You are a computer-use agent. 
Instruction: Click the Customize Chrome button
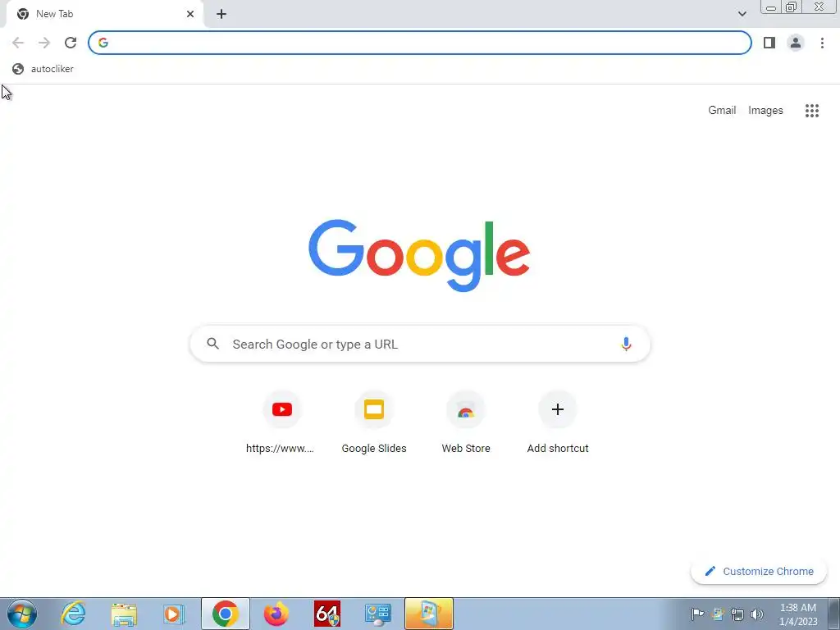tap(759, 571)
